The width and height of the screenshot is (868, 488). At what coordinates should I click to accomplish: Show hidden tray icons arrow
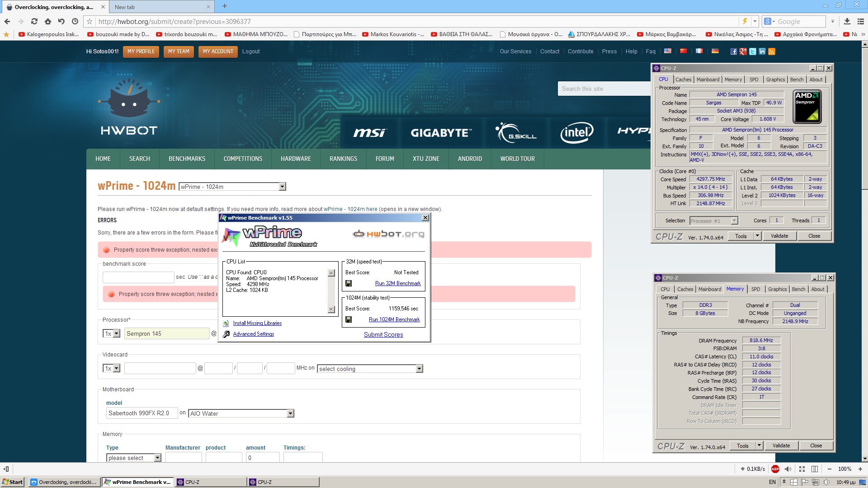(784, 482)
